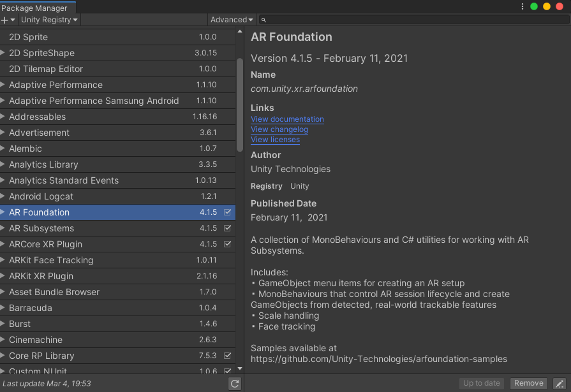Click the search magnifier icon

click(x=264, y=20)
